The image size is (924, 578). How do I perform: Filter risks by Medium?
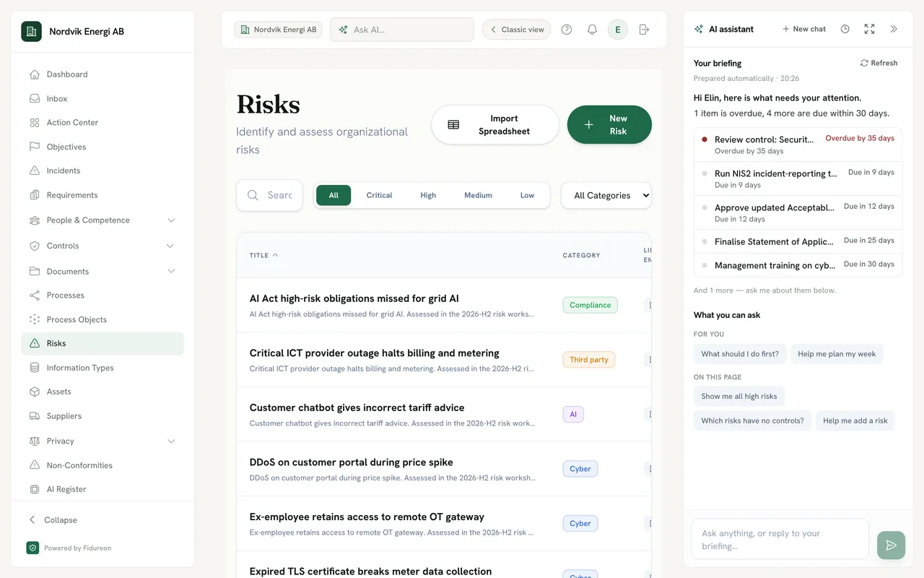[478, 195]
